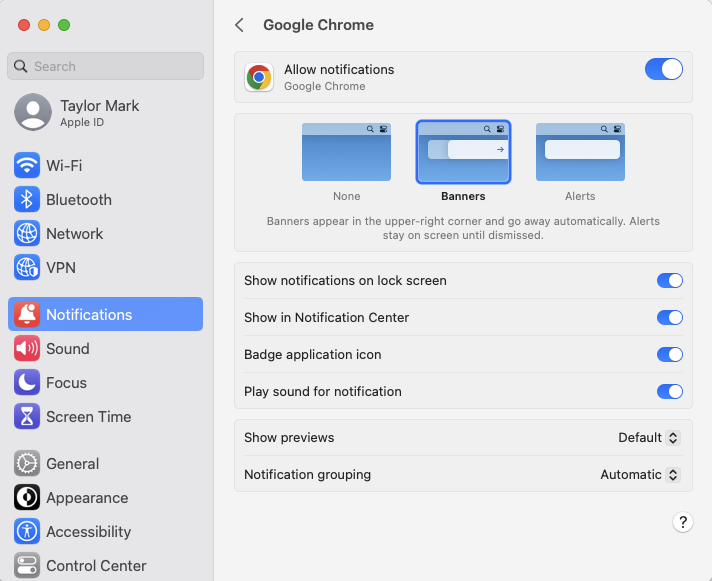Viewport: 712px width, 581px height.
Task: Choose the Alerts notification style thumbnail
Action: point(580,152)
